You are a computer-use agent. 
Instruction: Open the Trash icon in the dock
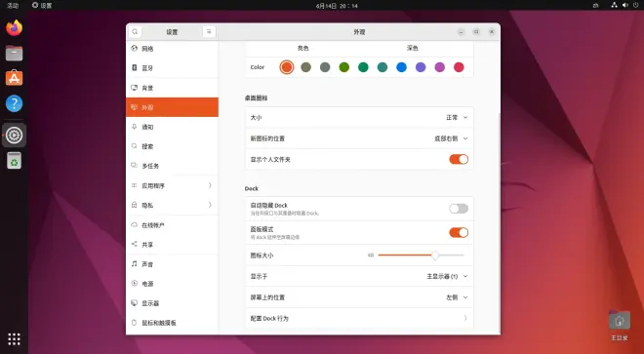point(14,161)
